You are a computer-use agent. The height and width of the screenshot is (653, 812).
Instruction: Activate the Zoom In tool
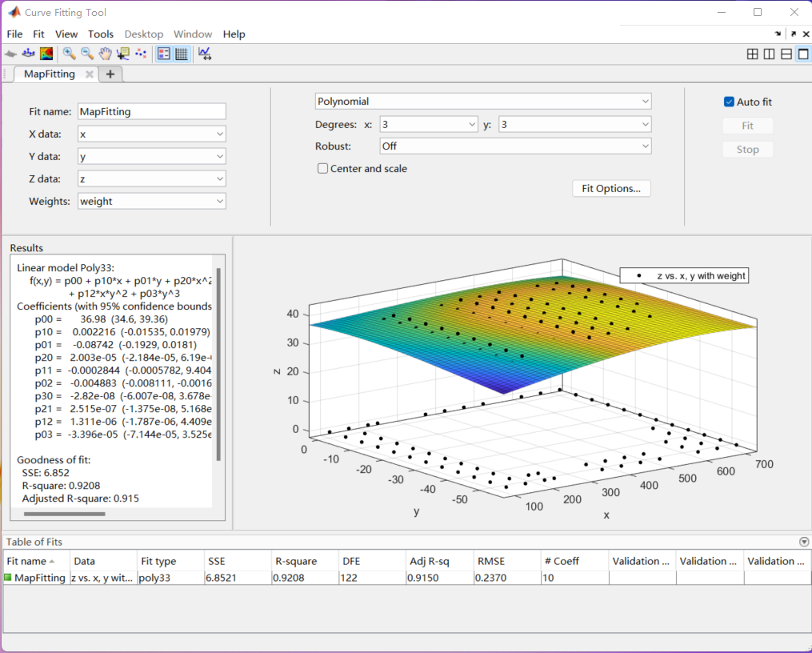[70, 54]
